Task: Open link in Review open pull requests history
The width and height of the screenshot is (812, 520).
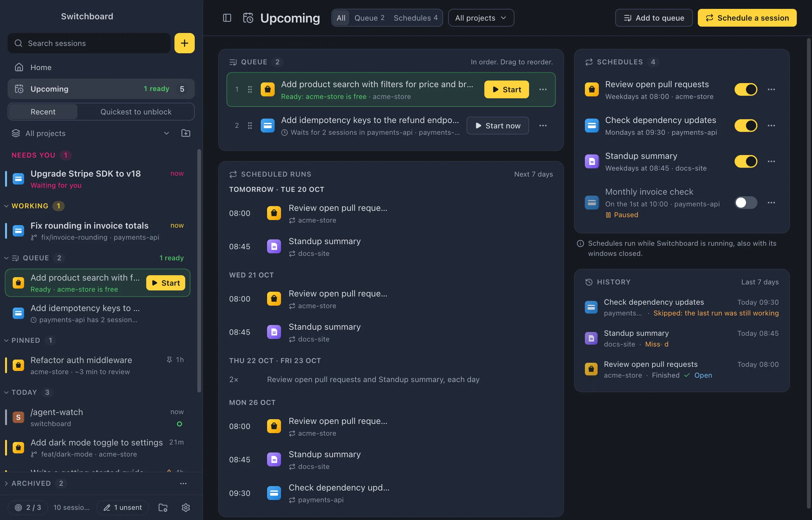Action: [x=703, y=375]
